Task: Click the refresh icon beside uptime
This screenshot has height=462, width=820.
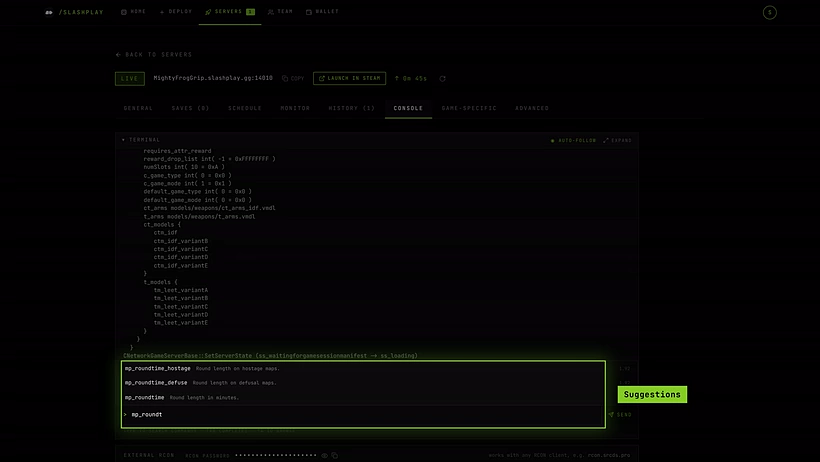Action: [x=442, y=78]
